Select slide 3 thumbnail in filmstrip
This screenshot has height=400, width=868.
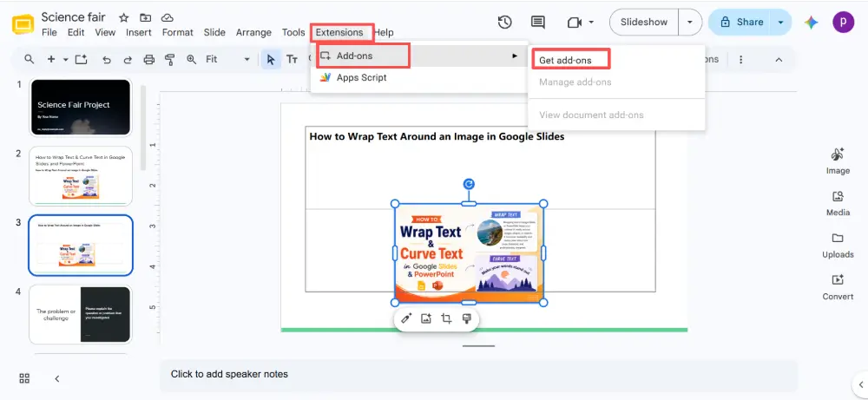(81, 245)
